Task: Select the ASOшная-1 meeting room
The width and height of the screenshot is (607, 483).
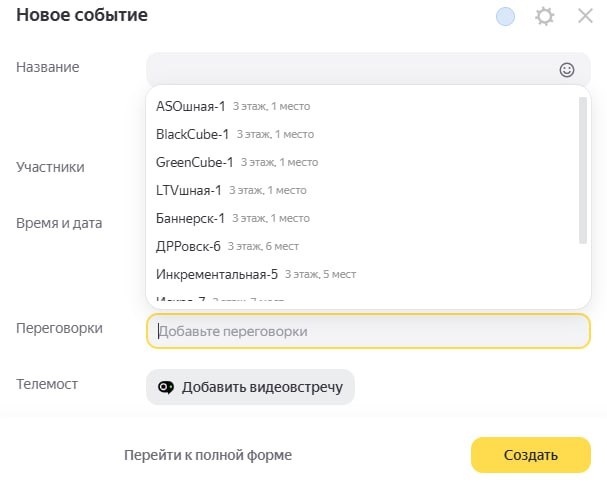Action: tap(191, 105)
